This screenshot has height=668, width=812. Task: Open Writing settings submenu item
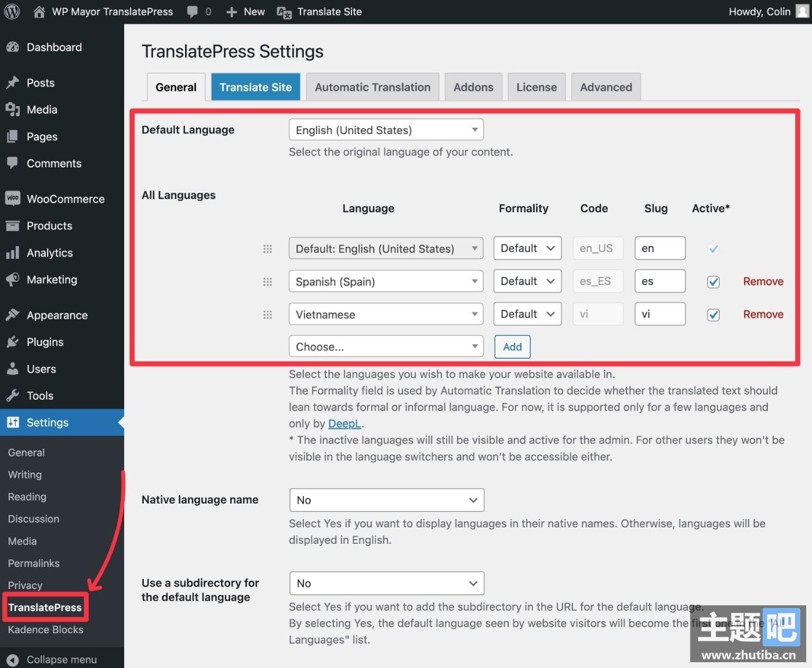click(25, 475)
